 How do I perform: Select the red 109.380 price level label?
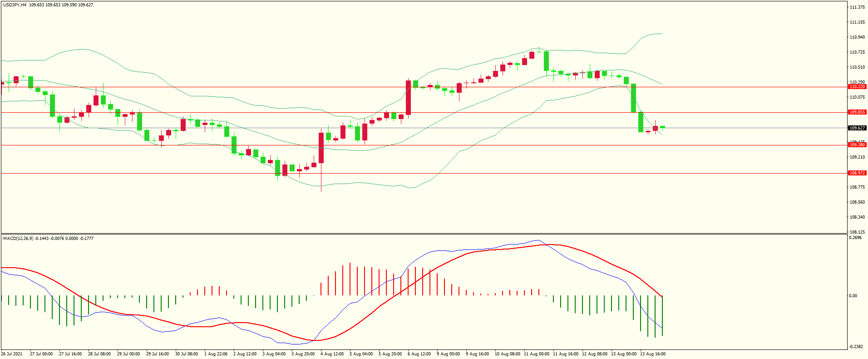click(857, 145)
